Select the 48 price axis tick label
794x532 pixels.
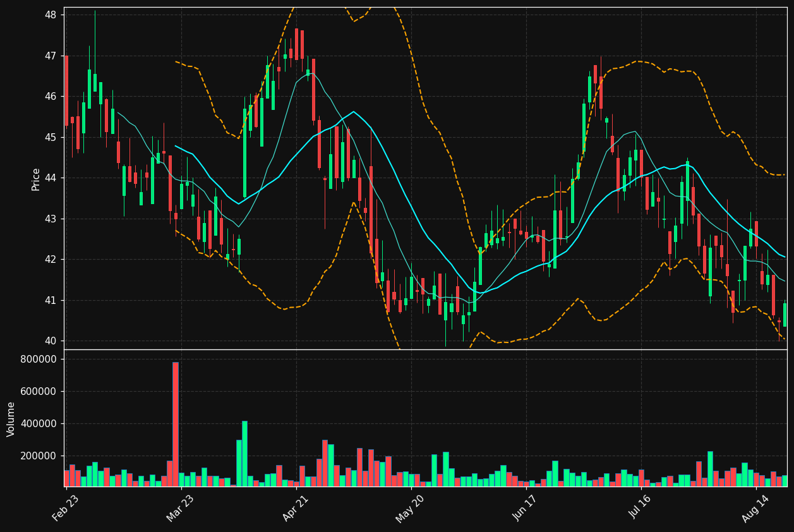click(x=51, y=15)
